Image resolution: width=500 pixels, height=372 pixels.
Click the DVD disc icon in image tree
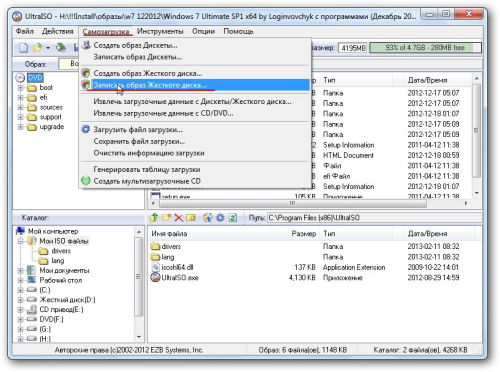point(20,78)
